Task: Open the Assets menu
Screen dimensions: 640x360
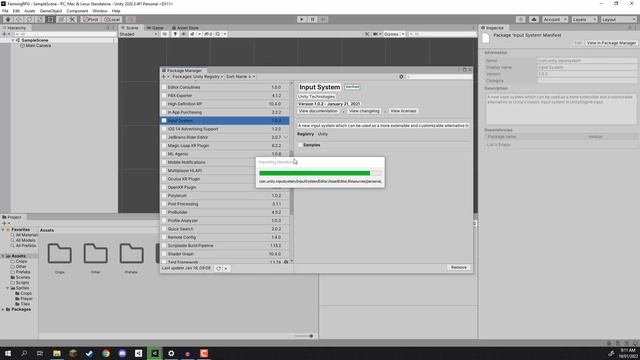Action: point(30,11)
